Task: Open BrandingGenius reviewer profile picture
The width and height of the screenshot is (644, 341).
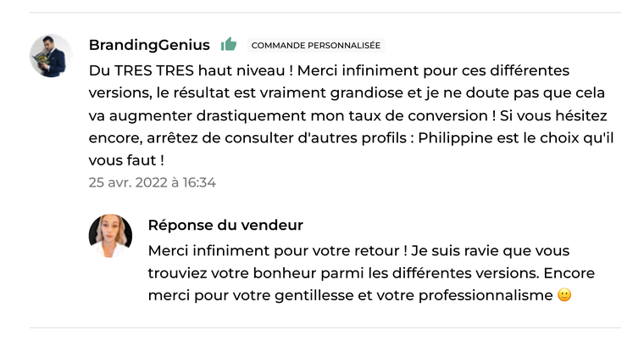Action: point(51,55)
